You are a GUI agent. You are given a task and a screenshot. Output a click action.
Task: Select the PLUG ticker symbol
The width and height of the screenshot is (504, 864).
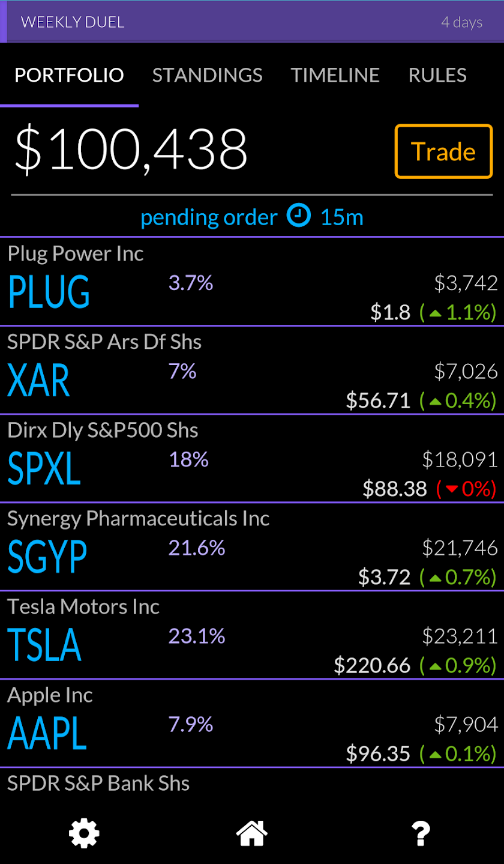[49, 292]
